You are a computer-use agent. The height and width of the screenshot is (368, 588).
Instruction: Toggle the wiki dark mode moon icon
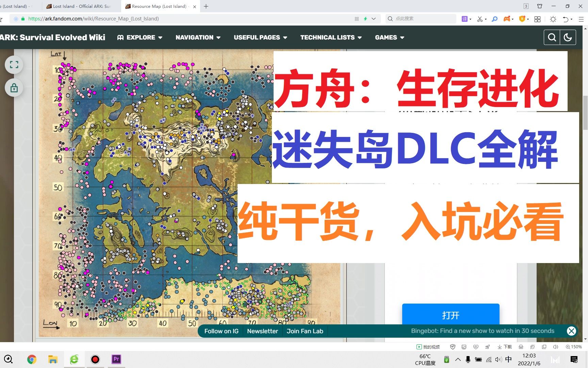[568, 37]
